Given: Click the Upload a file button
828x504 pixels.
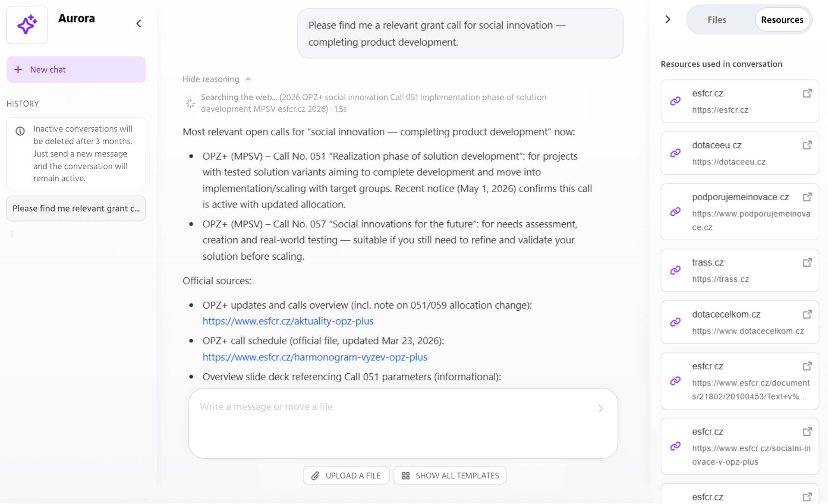Looking at the screenshot, I should (x=346, y=476).
